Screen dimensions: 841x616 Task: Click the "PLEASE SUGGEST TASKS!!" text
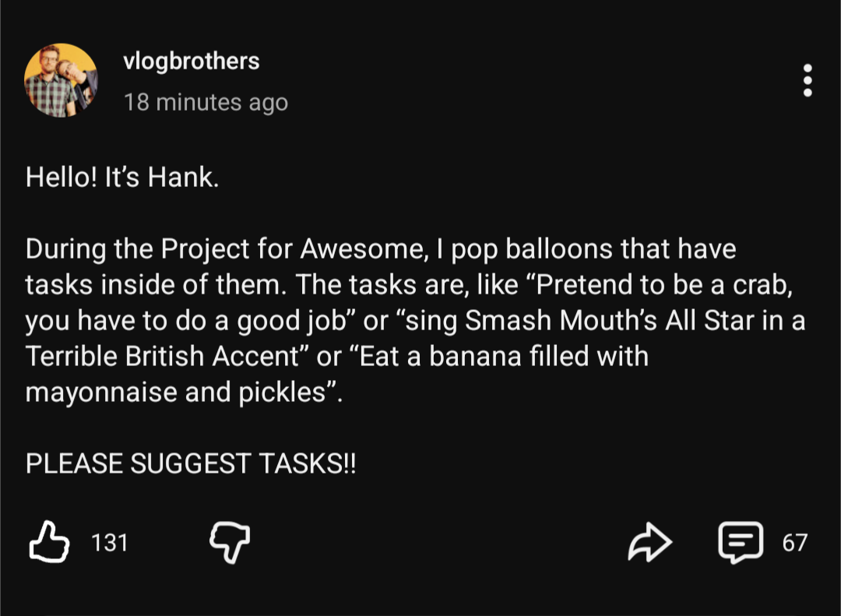(x=191, y=463)
